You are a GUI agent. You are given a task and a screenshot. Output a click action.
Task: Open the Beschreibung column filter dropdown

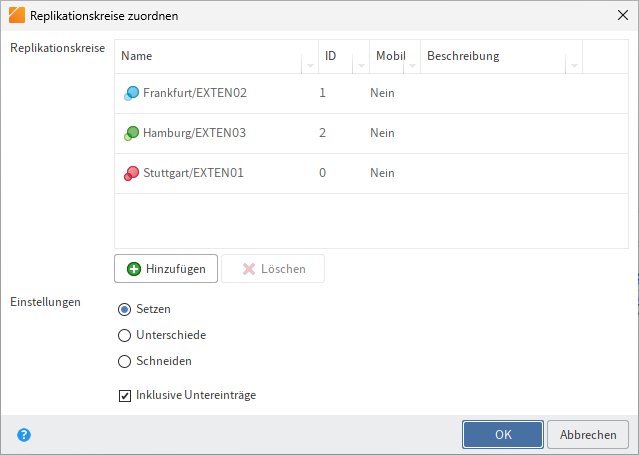pyautogui.click(x=573, y=66)
